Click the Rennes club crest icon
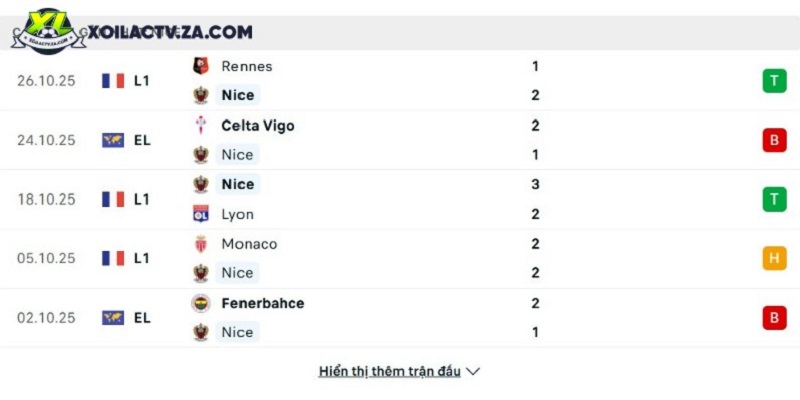 (201, 66)
